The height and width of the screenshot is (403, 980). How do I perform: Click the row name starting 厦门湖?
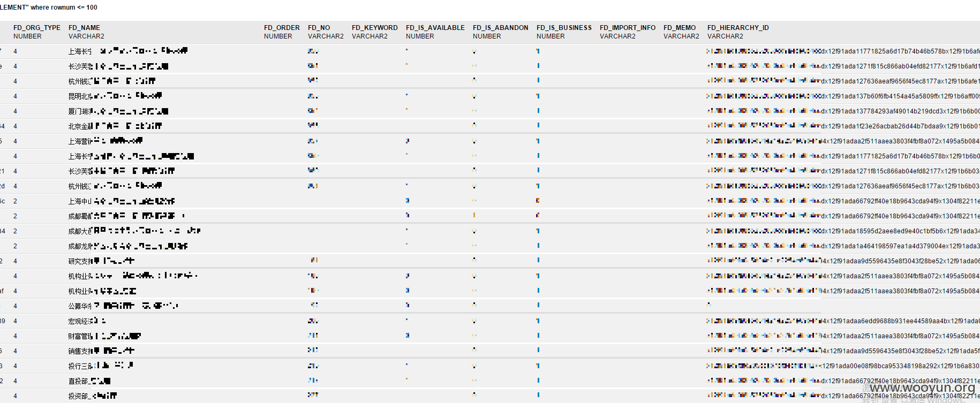pyautogui.click(x=118, y=111)
